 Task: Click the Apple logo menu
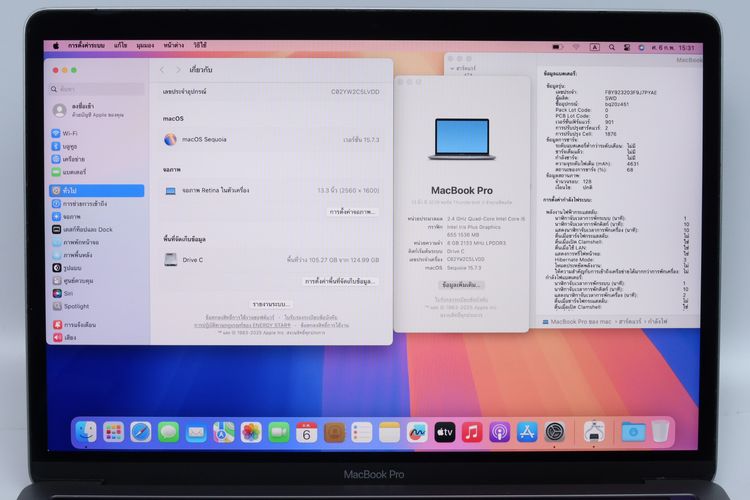[x=56, y=45]
